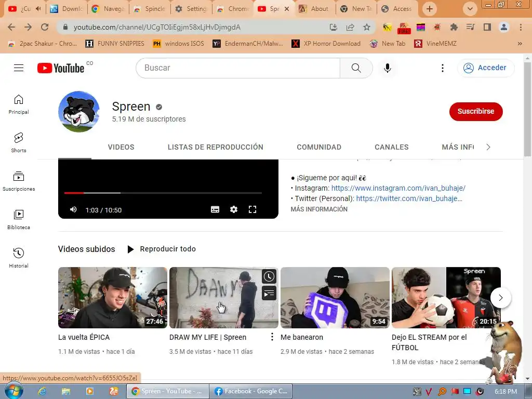Open options menu for DRAW MY LIFE video

(272, 337)
